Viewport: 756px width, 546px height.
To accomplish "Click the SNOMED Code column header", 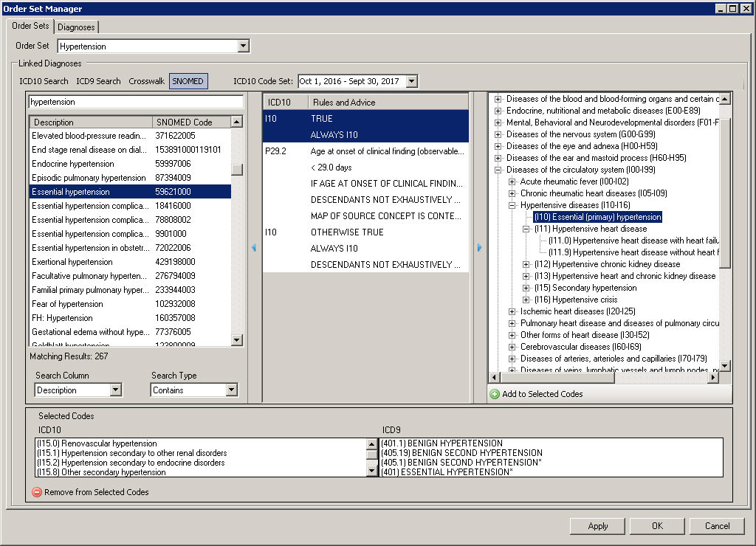I will tap(192, 122).
